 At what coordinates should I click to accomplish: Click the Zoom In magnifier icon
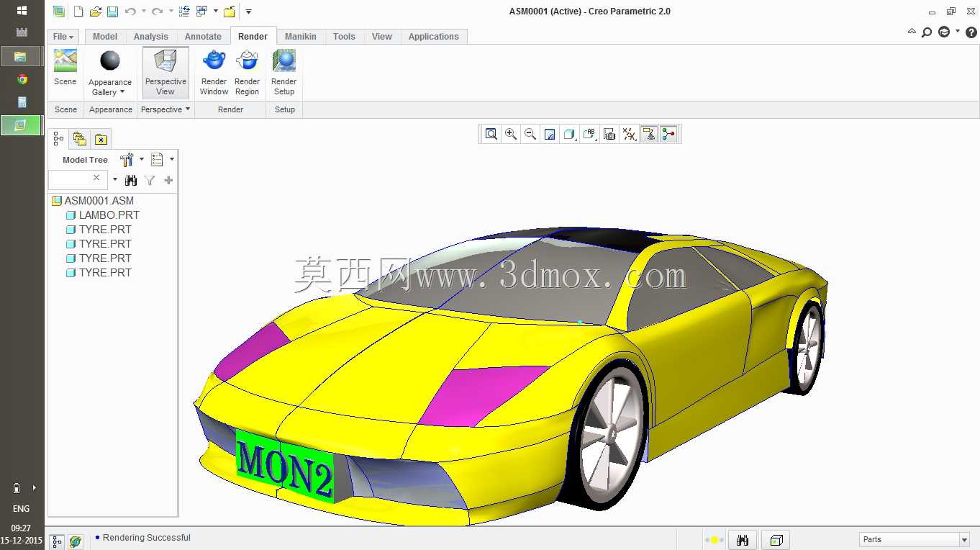pyautogui.click(x=511, y=134)
